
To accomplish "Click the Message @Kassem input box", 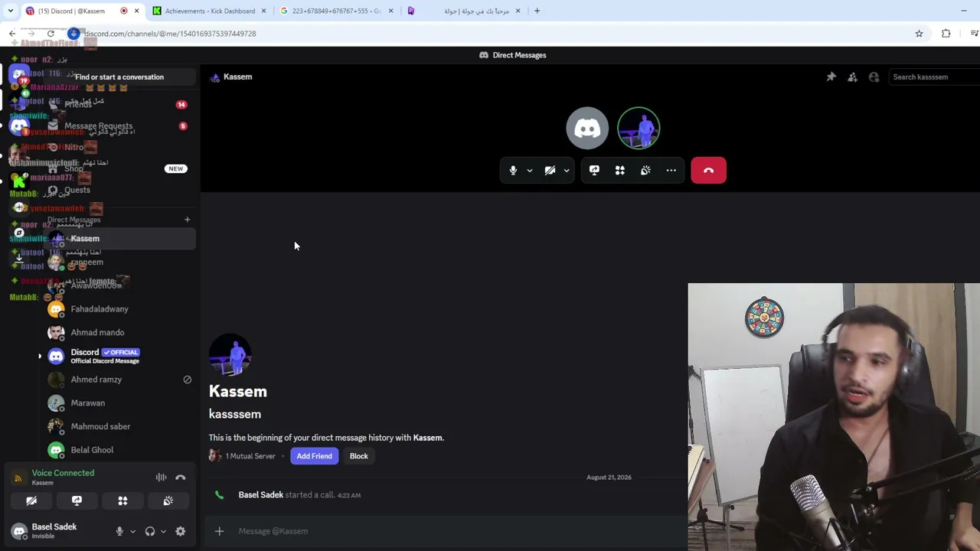I will pos(459,531).
